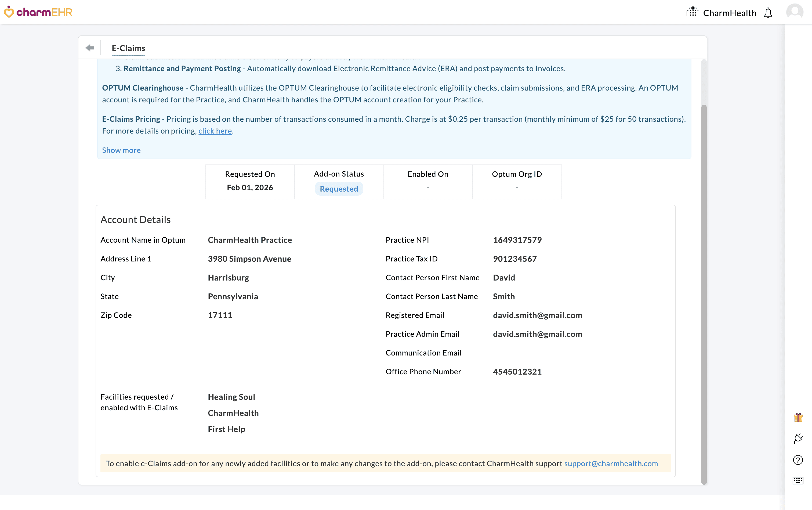Open the gift box what's-new icon
Image resolution: width=812 pixels, height=510 pixels.
798,417
